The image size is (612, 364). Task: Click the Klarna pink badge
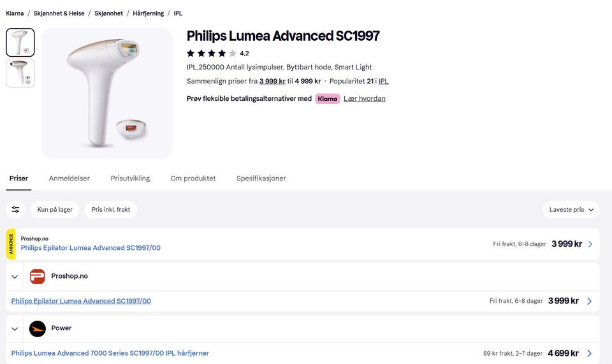[x=327, y=99]
